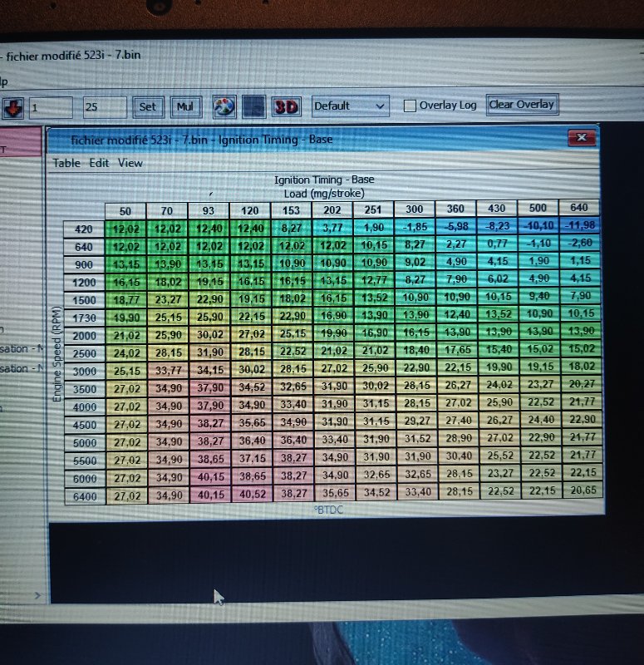Select cell 35,65 in the 4500 row
The height and width of the screenshot is (665, 644).
click(252, 423)
